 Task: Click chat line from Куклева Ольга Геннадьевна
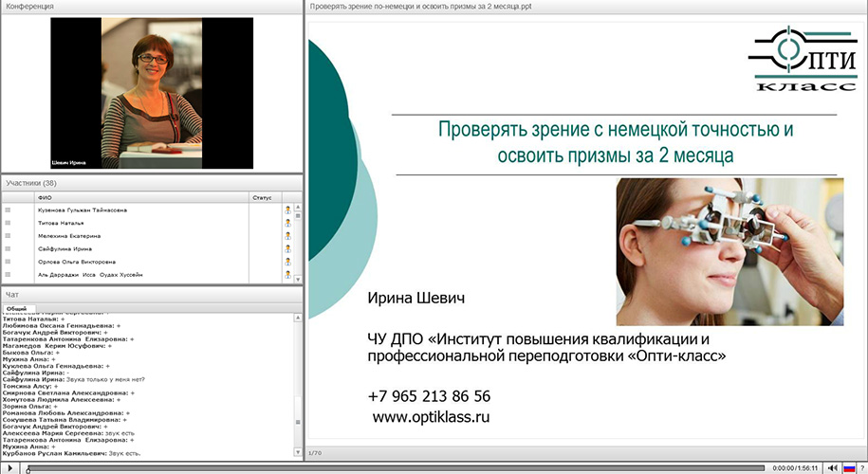[56, 366]
